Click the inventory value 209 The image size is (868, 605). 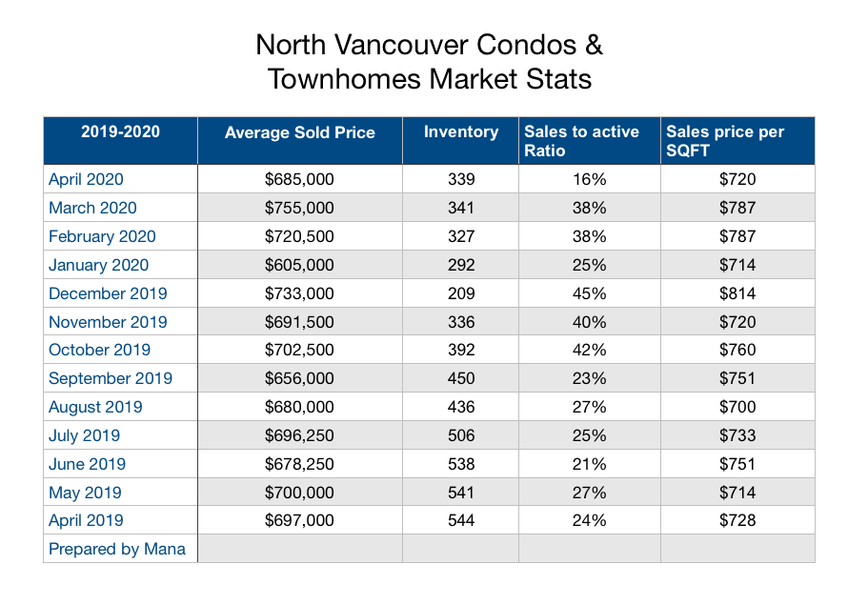[461, 293]
